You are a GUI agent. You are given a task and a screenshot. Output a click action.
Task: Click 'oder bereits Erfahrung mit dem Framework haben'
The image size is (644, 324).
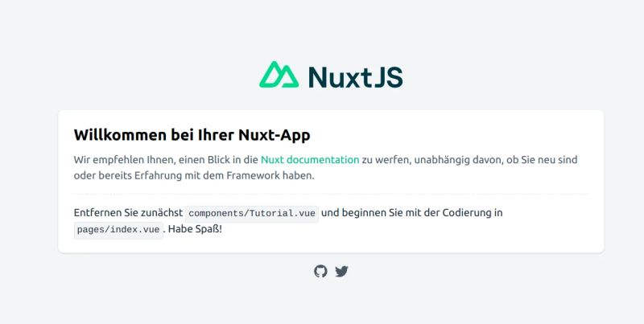194,175
